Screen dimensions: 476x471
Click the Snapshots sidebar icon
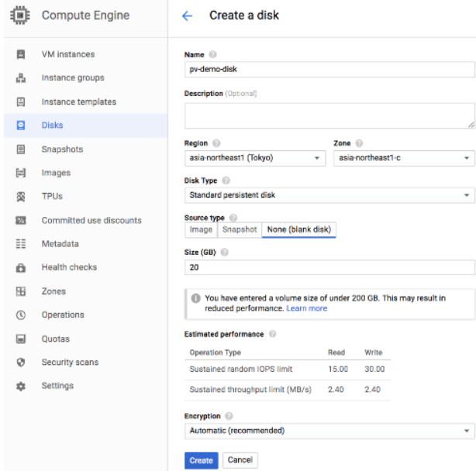coord(22,150)
